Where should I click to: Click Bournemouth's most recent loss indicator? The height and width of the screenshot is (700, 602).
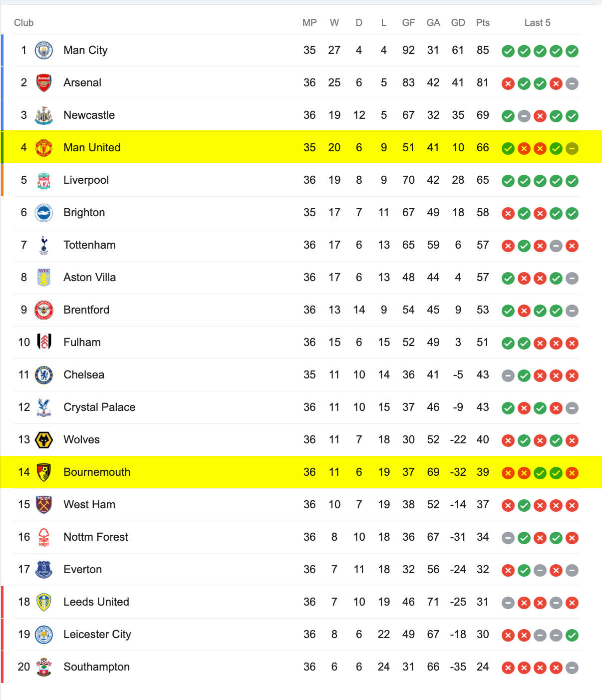point(572,473)
